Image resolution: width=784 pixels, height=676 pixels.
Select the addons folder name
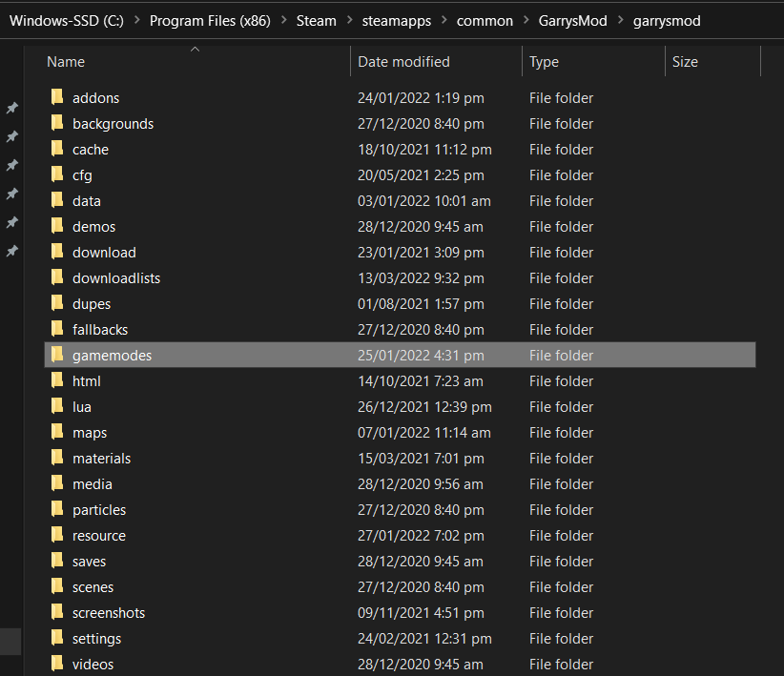[96, 98]
